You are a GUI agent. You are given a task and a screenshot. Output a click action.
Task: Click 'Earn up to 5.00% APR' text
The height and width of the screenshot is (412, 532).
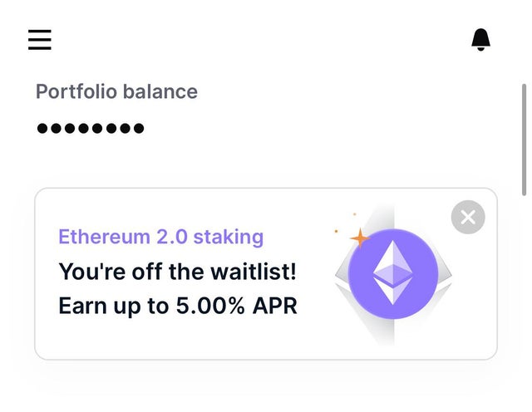coord(178,306)
